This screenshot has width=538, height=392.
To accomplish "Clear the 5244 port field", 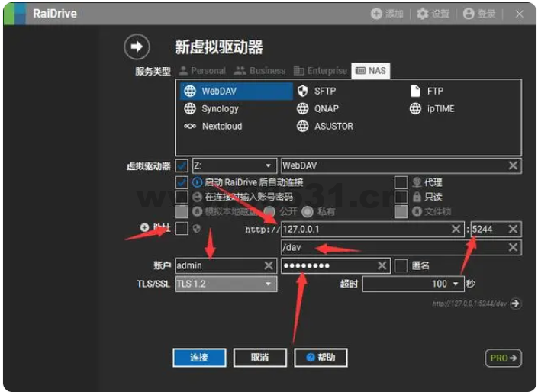I will [x=513, y=229].
